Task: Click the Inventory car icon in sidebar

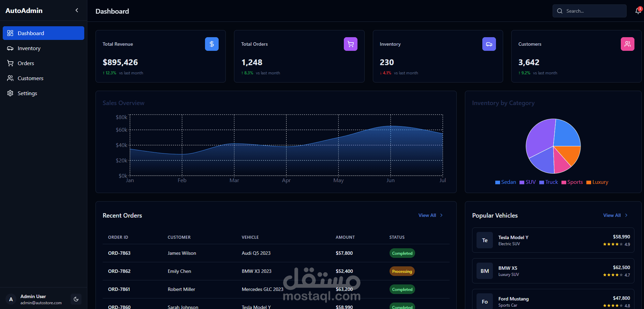Action: coord(10,48)
